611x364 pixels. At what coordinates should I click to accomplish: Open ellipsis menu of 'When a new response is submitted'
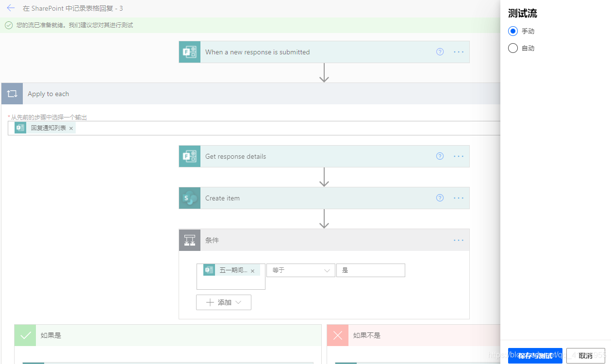[x=459, y=52]
